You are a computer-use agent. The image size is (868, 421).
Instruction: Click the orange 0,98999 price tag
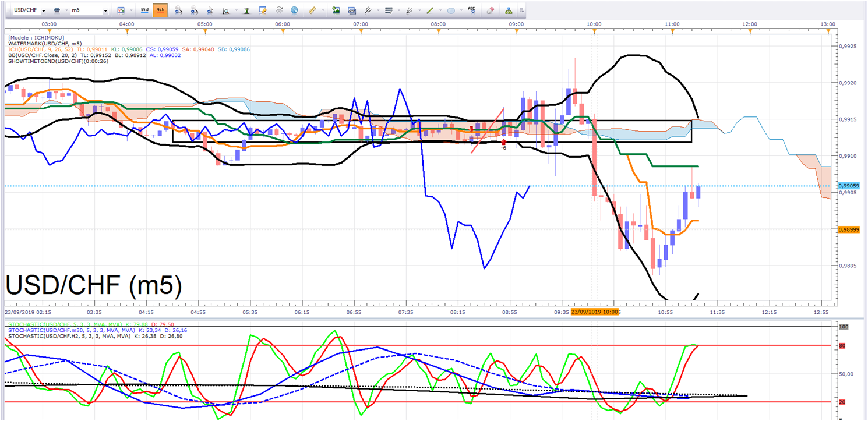849,229
